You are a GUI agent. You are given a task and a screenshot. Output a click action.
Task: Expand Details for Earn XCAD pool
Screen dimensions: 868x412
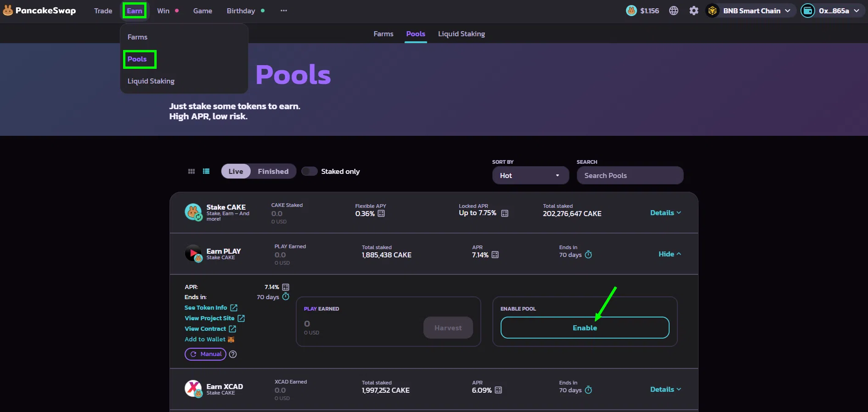tap(665, 389)
